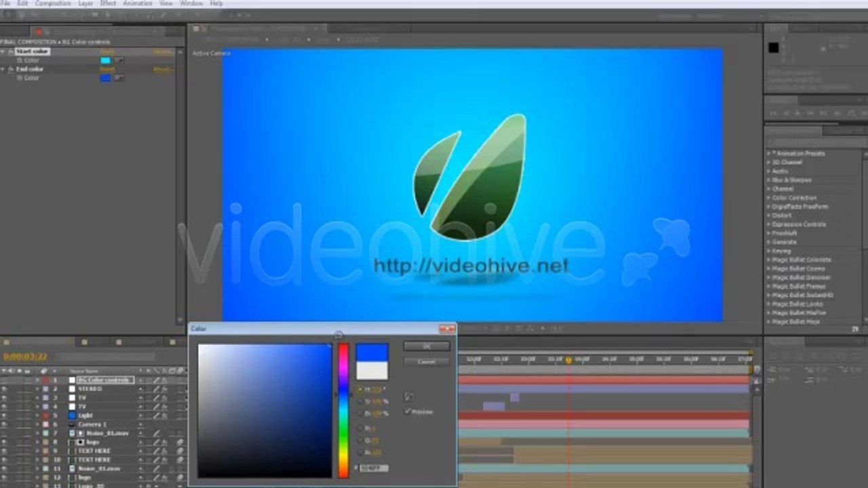This screenshot has height=488, width=868.
Task: Toggle the fx icon beside End color effect
Action: point(10,69)
